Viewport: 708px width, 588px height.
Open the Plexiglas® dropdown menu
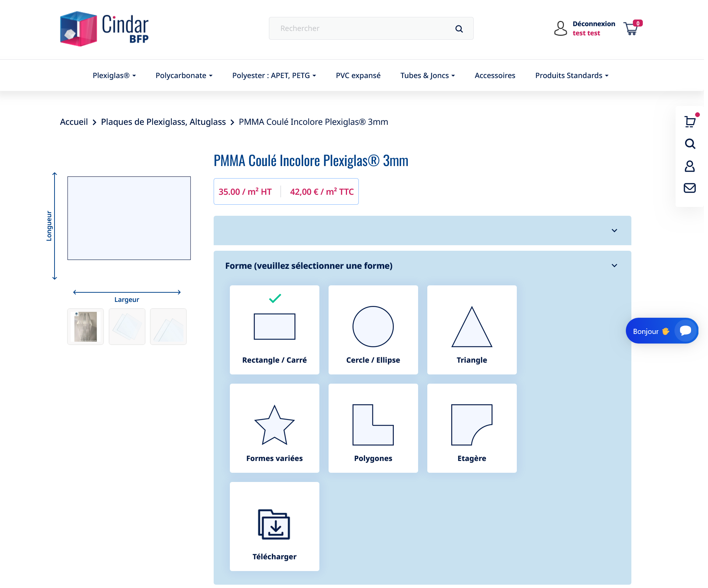coord(113,75)
